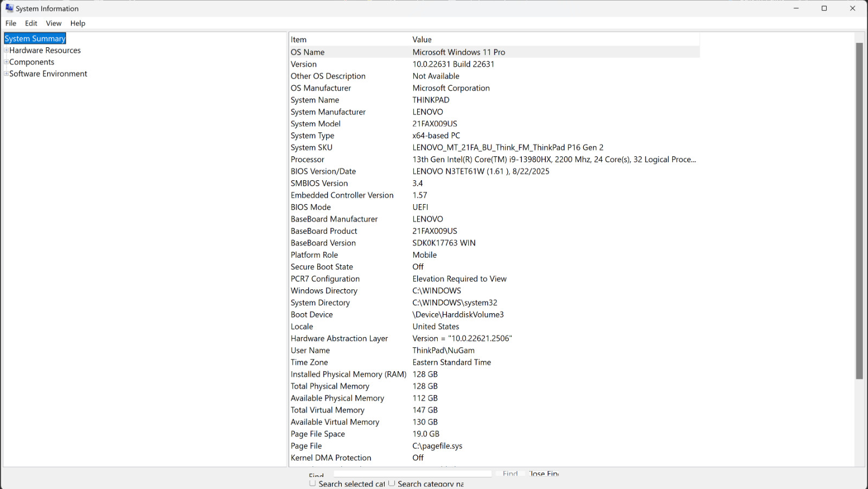
Task: Select the BIOS Version/Date row
Action: [494, 172]
